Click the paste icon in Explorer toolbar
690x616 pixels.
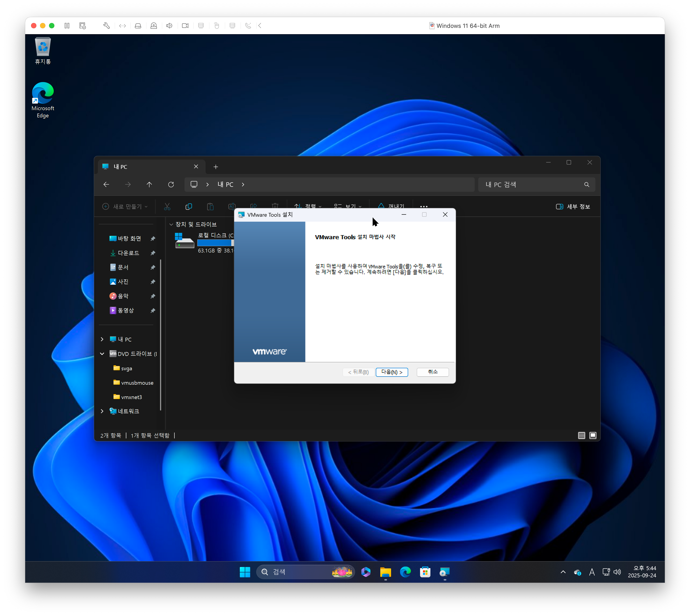[210, 206]
